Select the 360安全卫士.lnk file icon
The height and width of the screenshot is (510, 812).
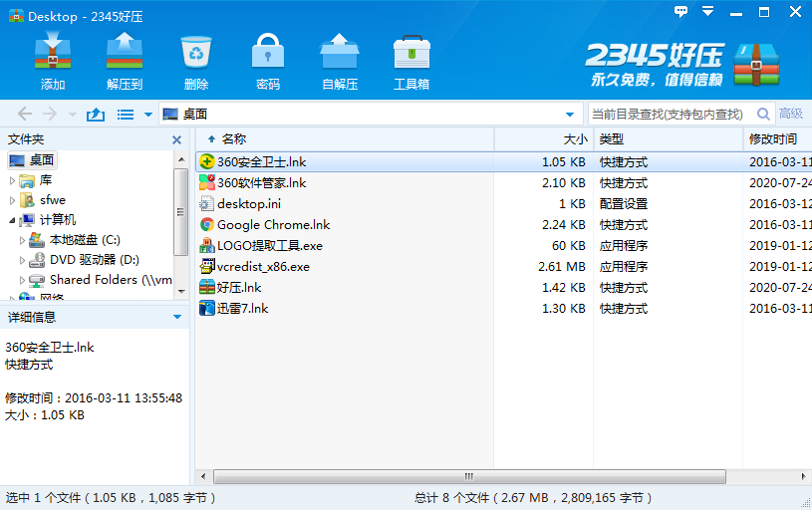coord(207,161)
